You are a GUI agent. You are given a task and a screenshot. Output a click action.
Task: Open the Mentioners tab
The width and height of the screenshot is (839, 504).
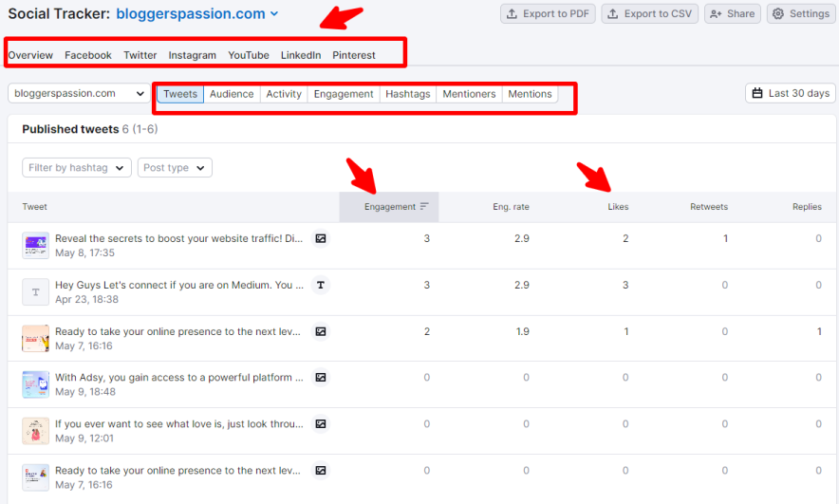[x=469, y=94]
